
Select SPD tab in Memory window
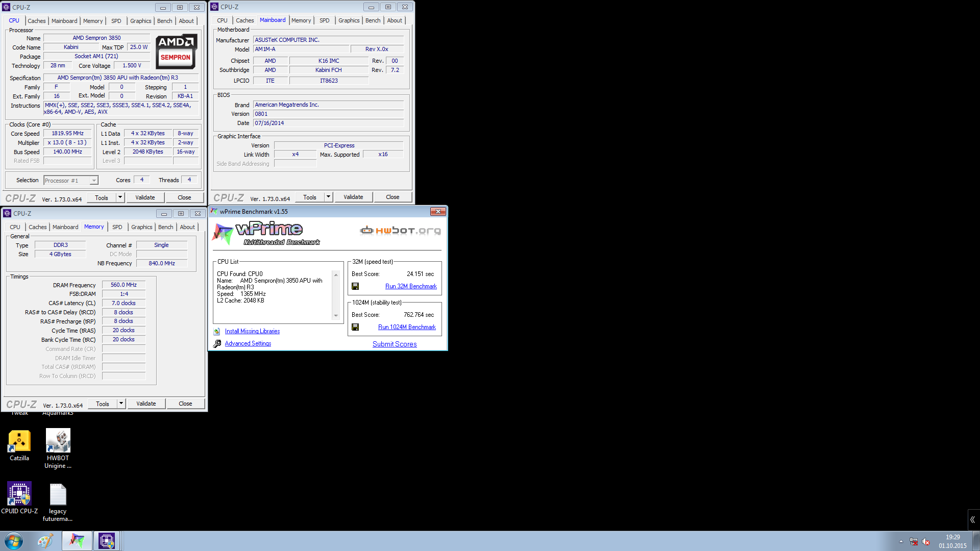click(117, 227)
